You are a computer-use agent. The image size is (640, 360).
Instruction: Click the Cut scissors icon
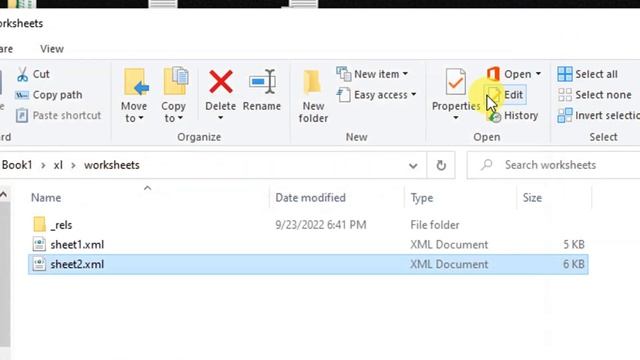click(x=22, y=74)
